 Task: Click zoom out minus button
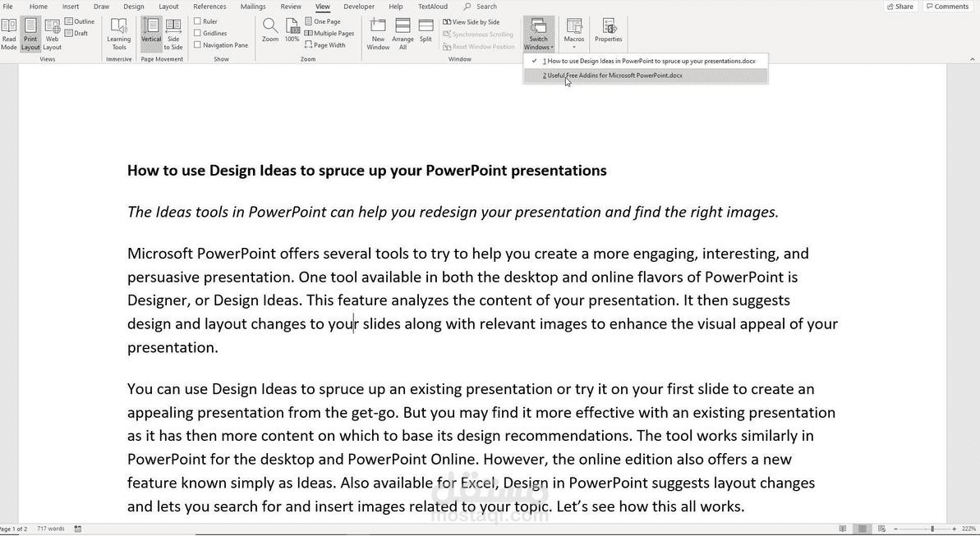click(895, 529)
